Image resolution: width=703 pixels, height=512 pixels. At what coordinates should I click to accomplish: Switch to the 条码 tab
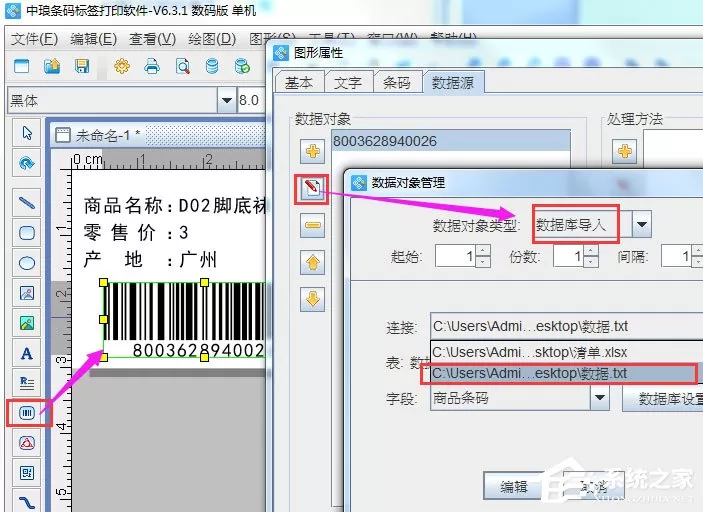[397, 82]
